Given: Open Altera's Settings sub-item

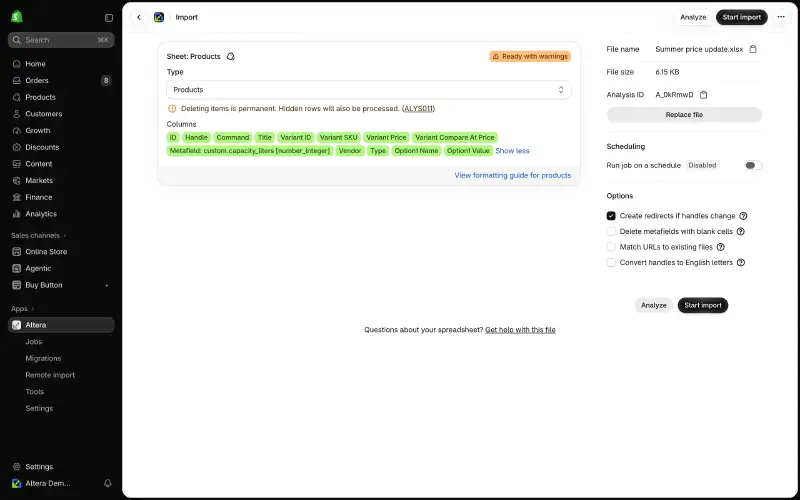Looking at the screenshot, I should (x=39, y=408).
